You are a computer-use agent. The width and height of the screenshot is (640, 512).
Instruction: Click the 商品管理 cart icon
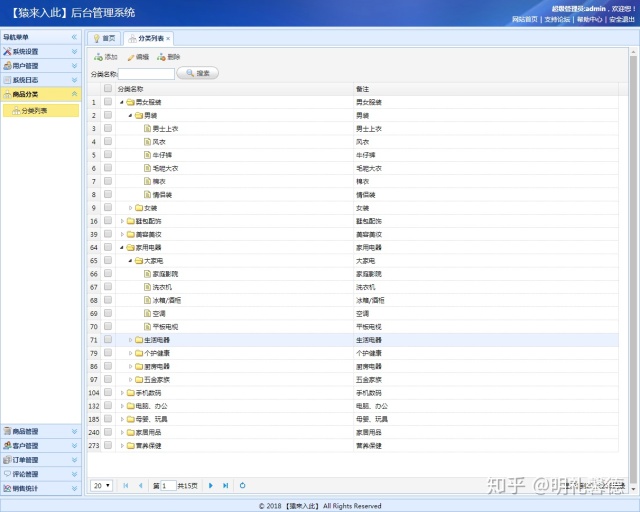tap(7, 431)
